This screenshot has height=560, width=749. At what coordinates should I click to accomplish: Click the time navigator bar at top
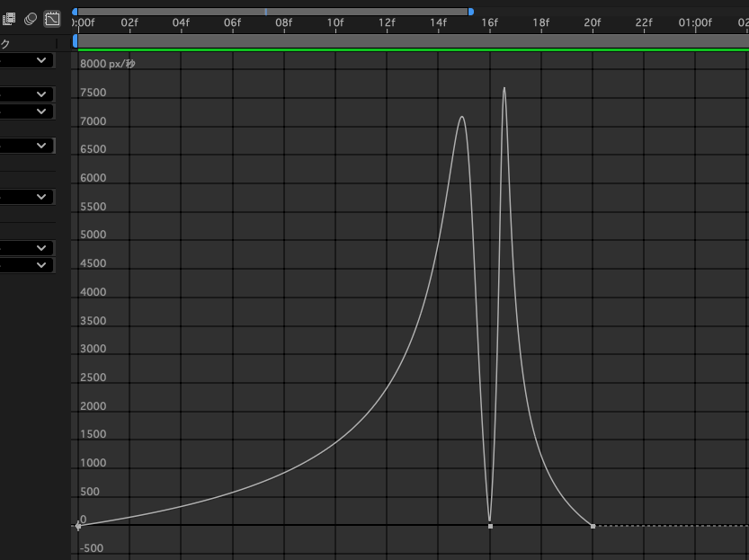[270, 12]
